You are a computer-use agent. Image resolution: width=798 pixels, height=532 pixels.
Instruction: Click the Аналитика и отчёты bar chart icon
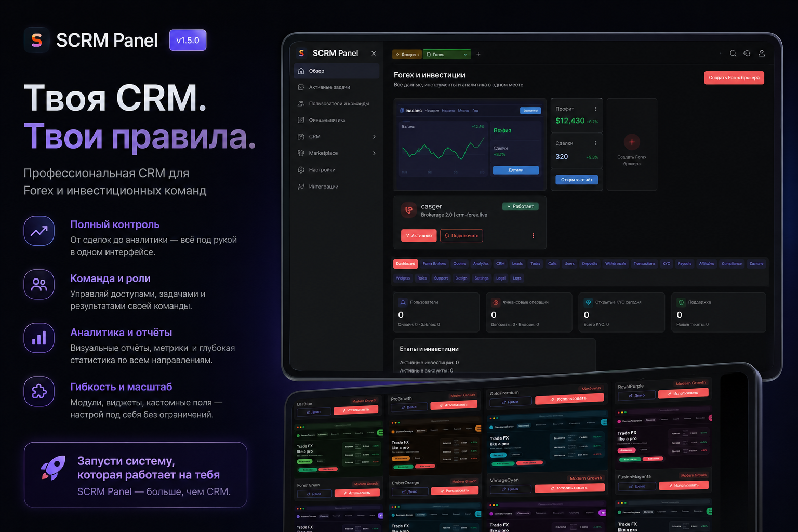(39, 338)
